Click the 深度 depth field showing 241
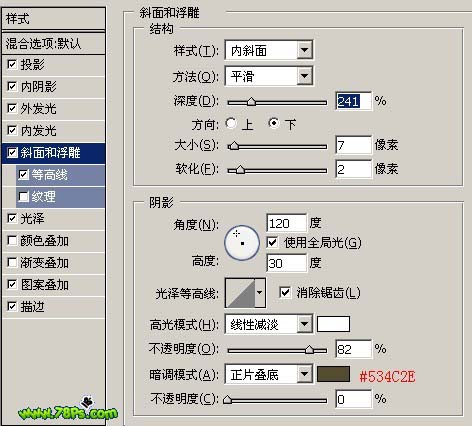Image resolution: width=472 pixels, height=426 pixels. 353,101
